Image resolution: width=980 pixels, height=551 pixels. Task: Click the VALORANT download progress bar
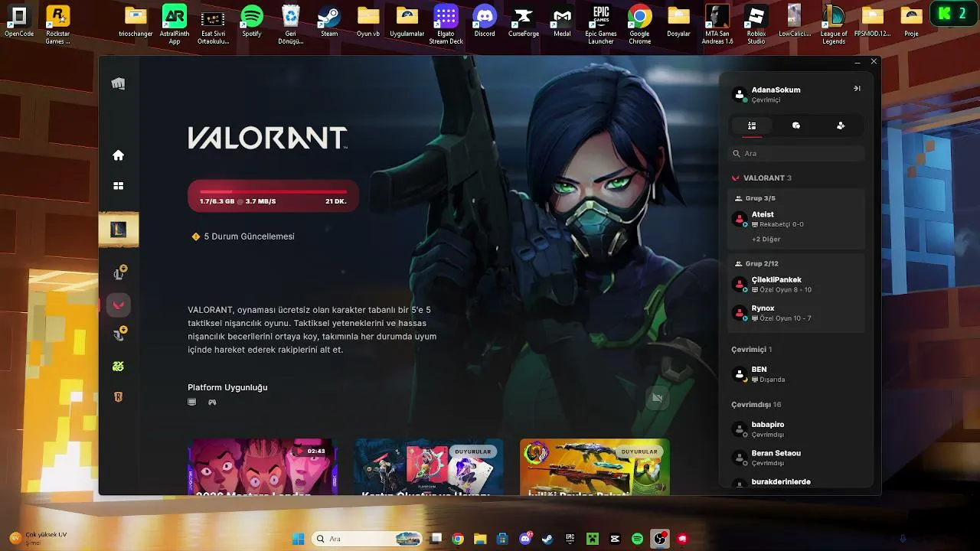(x=273, y=197)
